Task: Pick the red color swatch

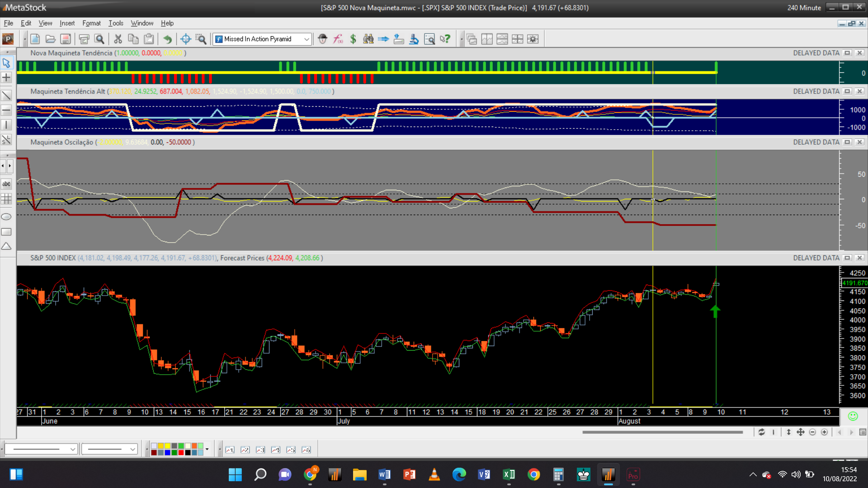Action: [x=181, y=453]
